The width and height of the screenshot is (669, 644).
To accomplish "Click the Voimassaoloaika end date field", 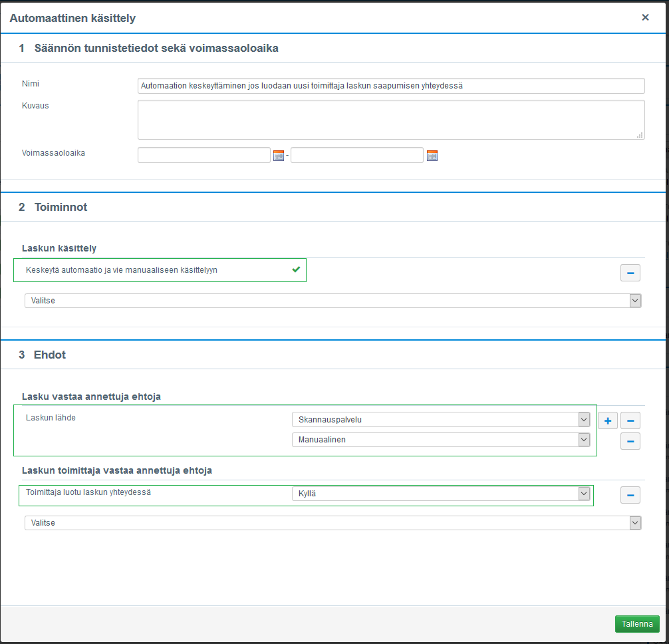I will [x=356, y=155].
